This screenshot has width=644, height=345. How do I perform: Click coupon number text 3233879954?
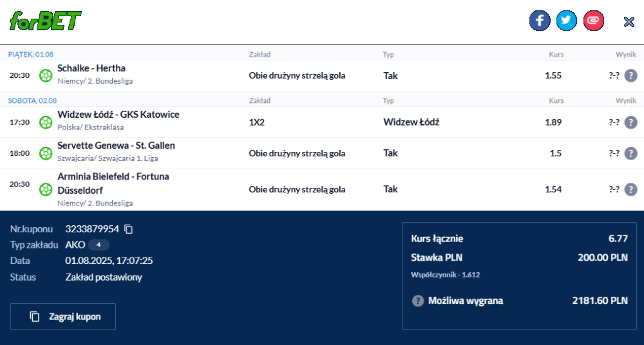click(92, 229)
